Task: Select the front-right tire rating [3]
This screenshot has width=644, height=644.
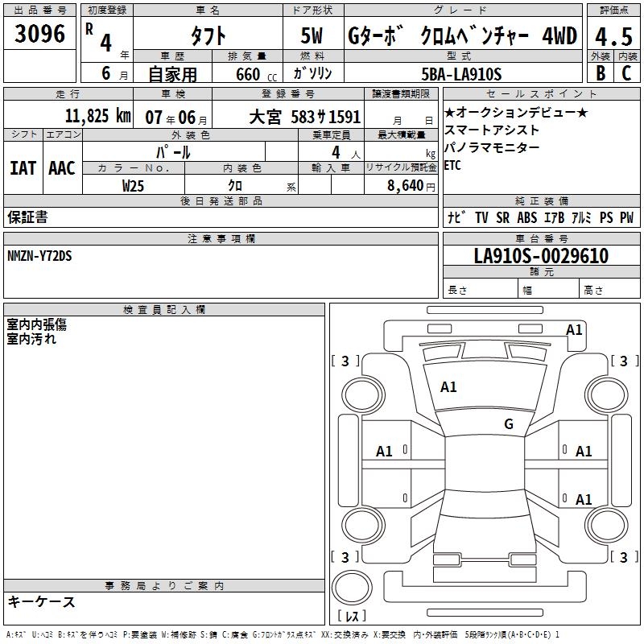Action: (x=625, y=361)
